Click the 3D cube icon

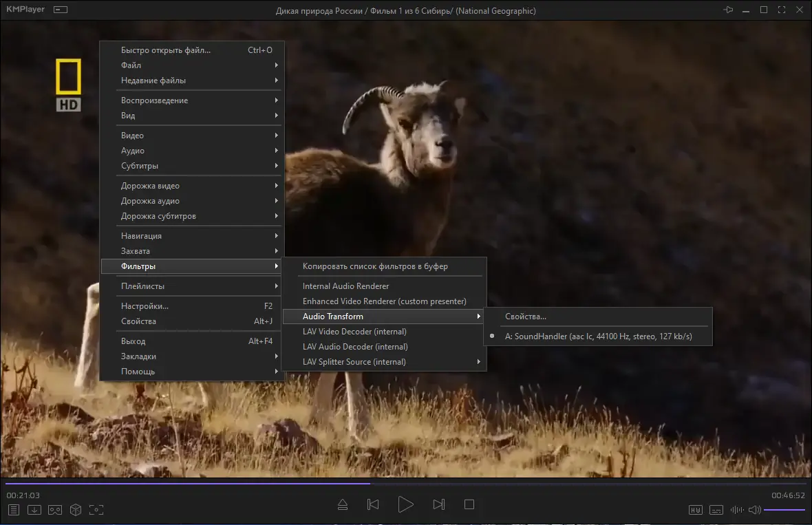76,510
